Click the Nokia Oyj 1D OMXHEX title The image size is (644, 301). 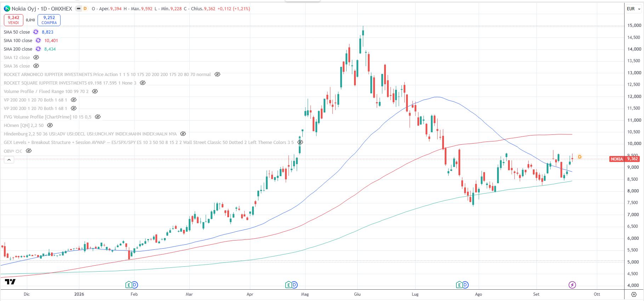tap(42, 8)
